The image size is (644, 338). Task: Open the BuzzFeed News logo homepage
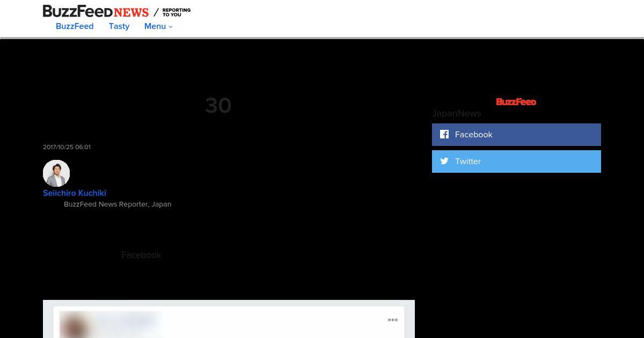(96, 11)
